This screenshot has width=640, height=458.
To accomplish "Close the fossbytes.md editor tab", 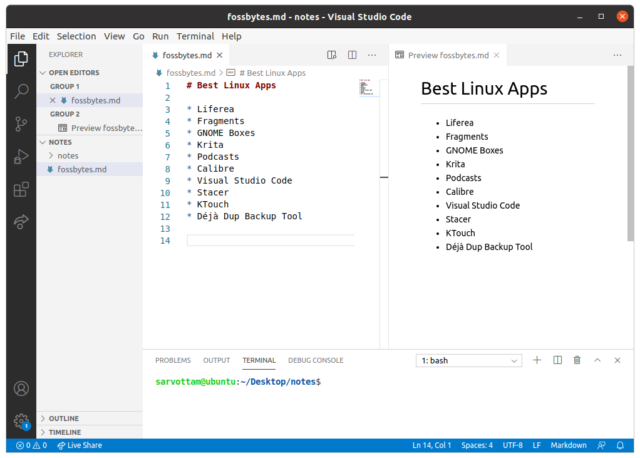I will 220,55.
